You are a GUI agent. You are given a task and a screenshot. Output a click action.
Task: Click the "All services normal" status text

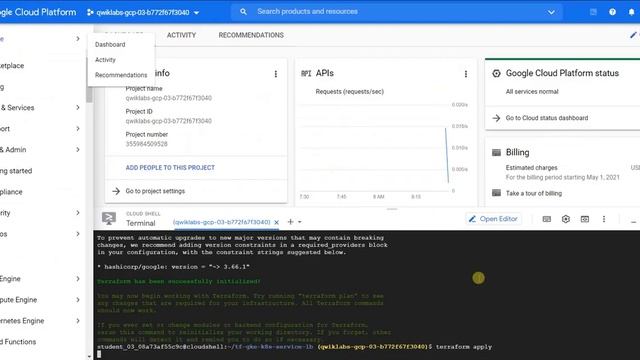532,92
